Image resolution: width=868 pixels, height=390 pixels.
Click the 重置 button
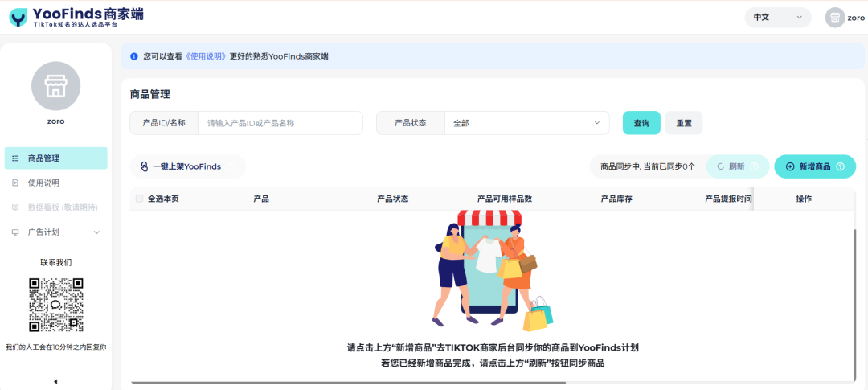(x=684, y=123)
